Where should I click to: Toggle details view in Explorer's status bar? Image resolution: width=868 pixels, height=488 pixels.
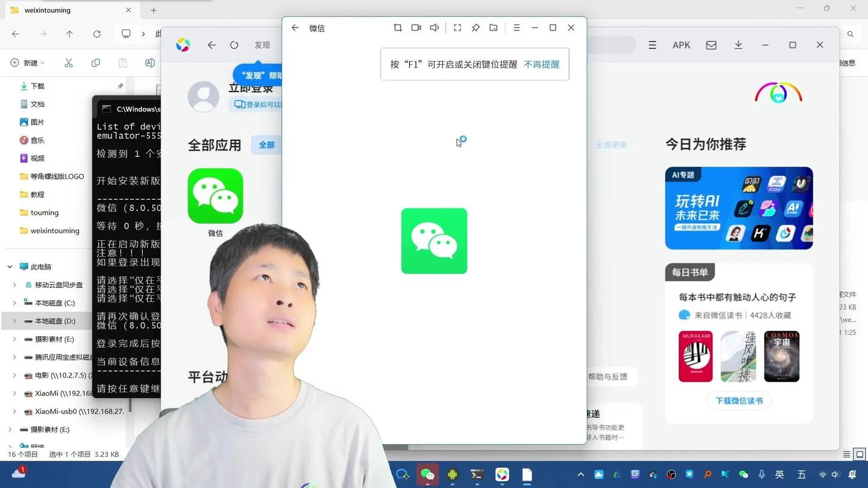coord(847,454)
